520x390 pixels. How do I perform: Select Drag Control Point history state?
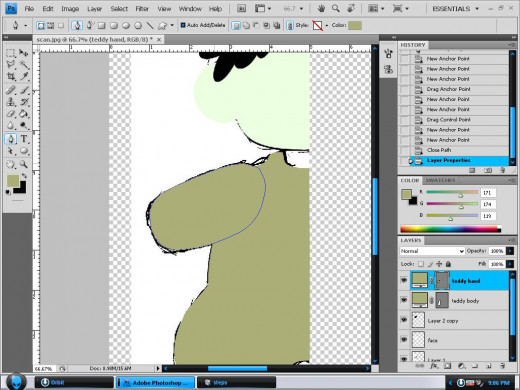click(454, 120)
